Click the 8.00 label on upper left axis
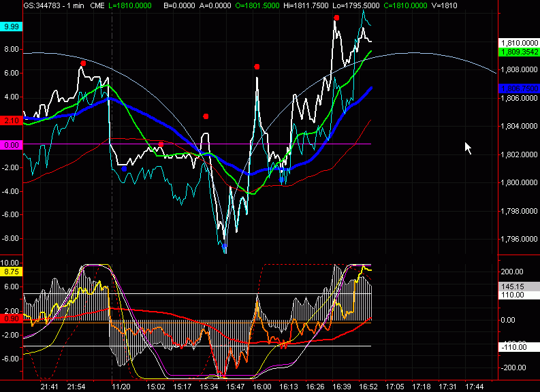 tap(12, 49)
